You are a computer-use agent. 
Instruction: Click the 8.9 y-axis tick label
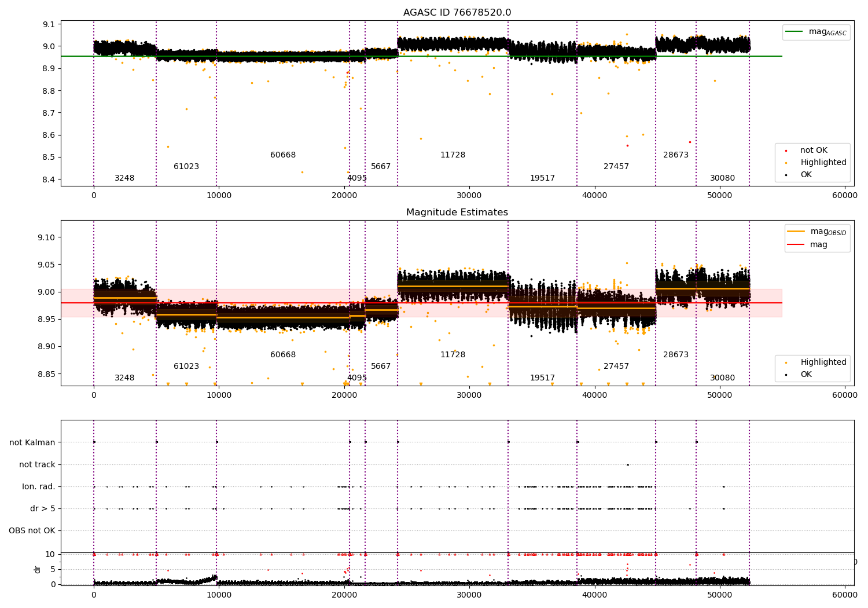pyautogui.click(x=49, y=69)
